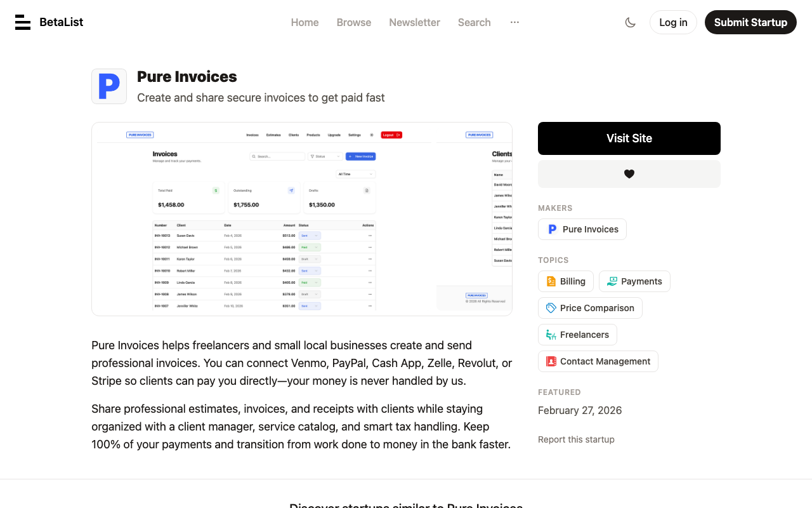Click the $1,350.00 drafts value

322,205
